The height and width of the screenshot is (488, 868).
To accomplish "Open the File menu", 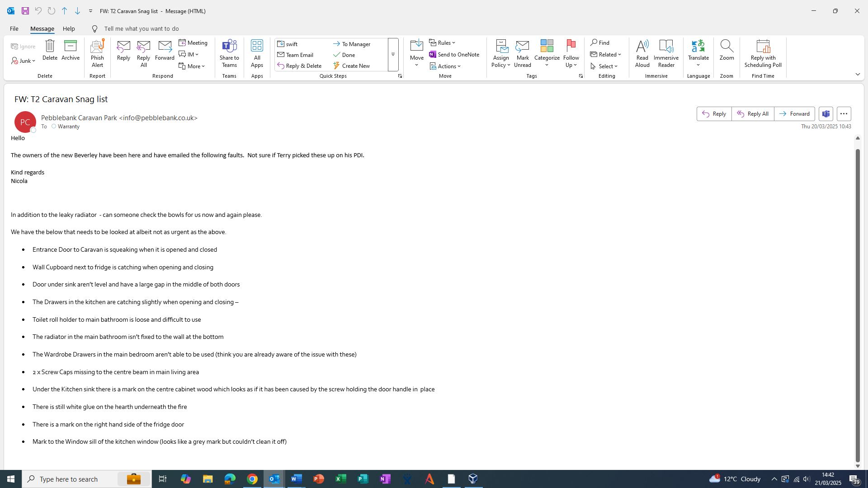I will click(x=14, y=28).
